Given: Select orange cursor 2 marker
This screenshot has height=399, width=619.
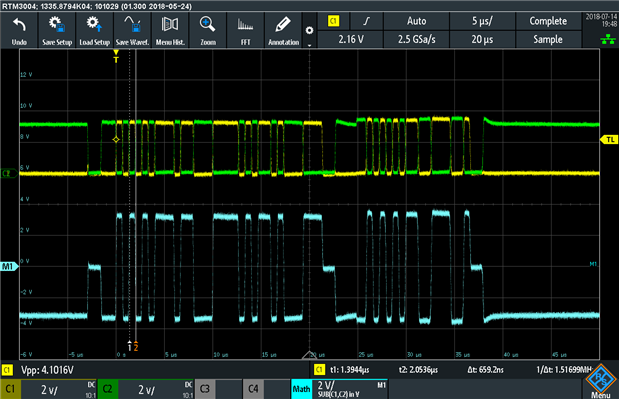Looking at the screenshot, I should click(x=136, y=346).
